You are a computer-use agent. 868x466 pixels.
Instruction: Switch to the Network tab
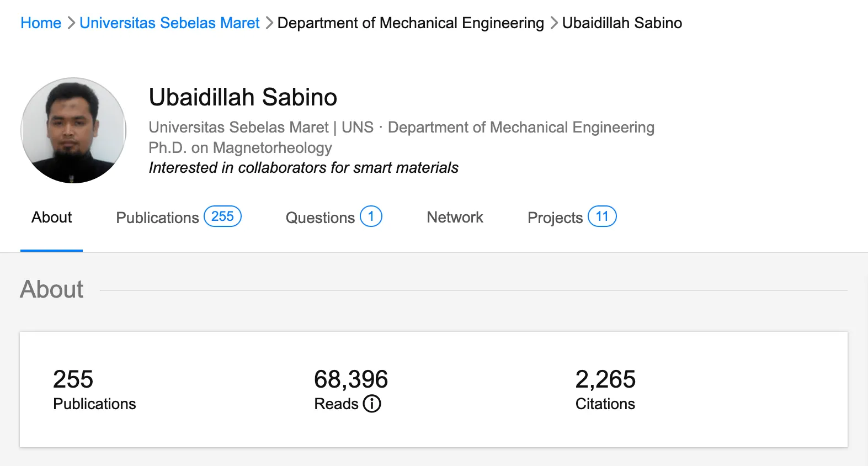[x=455, y=218]
